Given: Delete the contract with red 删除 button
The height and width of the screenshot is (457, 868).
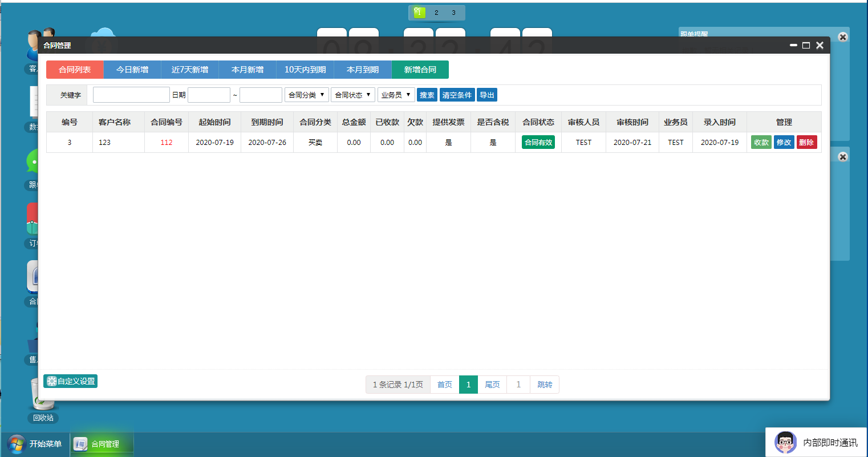Looking at the screenshot, I should coord(806,142).
